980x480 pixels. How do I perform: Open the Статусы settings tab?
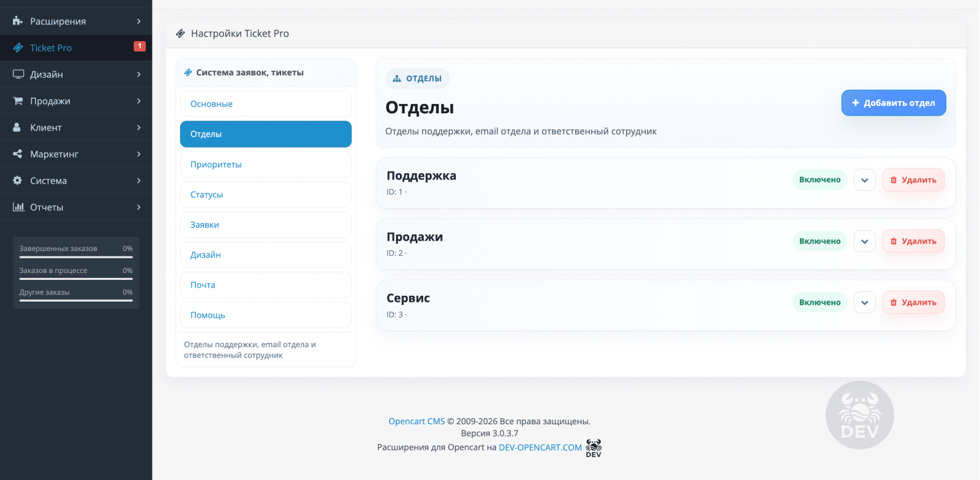[266, 195]
